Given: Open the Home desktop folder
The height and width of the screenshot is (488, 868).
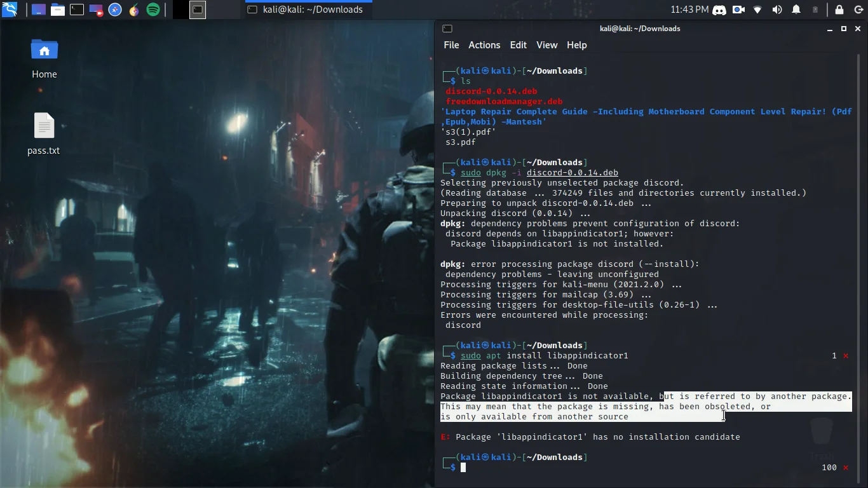Looking at the screenshot, I should click(x=44, y=58).
